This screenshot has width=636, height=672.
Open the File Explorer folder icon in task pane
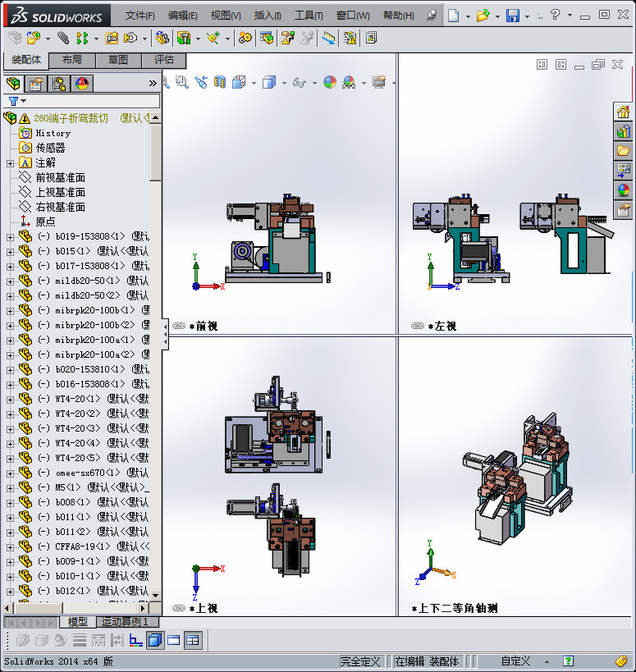[x=623, y=151]
